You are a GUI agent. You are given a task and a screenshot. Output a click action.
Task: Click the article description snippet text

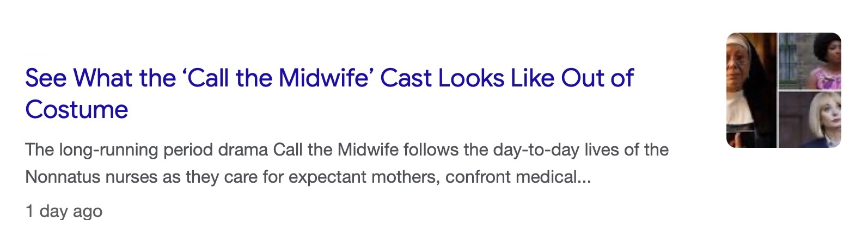(346, 163)
